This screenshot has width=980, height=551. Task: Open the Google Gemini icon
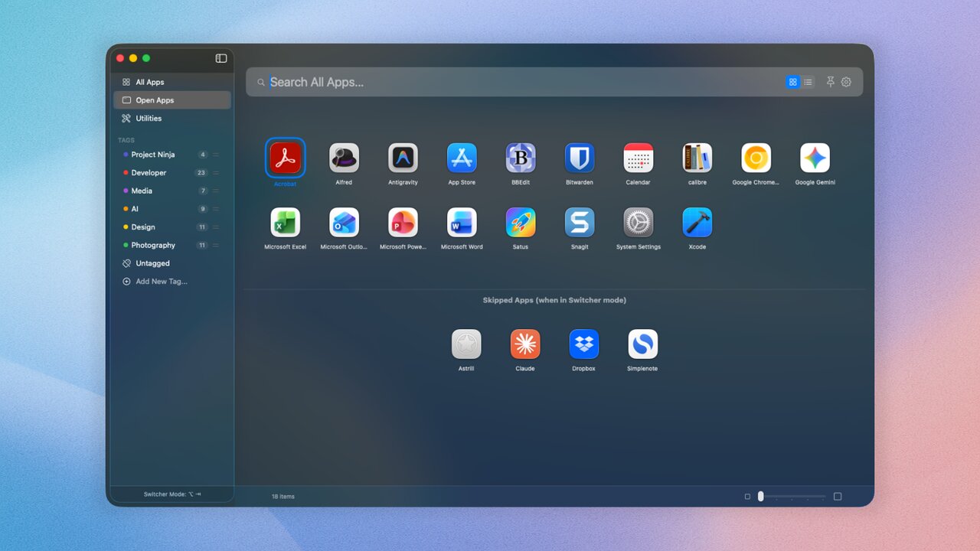(815, 158)
